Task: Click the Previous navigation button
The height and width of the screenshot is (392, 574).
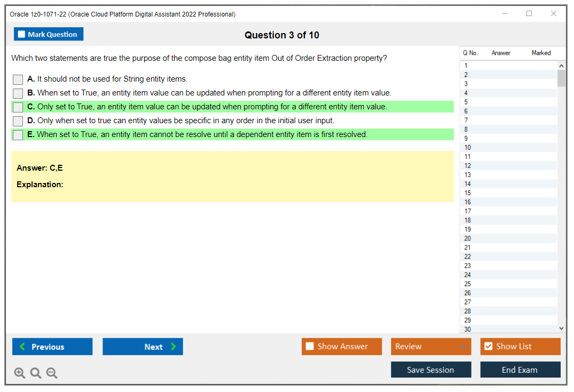Action: click(x=52, y=346)
